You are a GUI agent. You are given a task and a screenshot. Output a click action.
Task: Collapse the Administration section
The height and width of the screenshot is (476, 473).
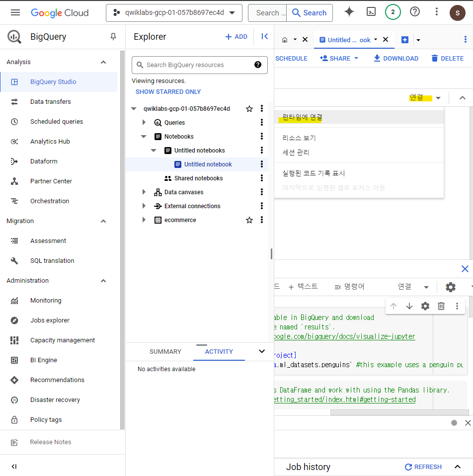(103, 281)
